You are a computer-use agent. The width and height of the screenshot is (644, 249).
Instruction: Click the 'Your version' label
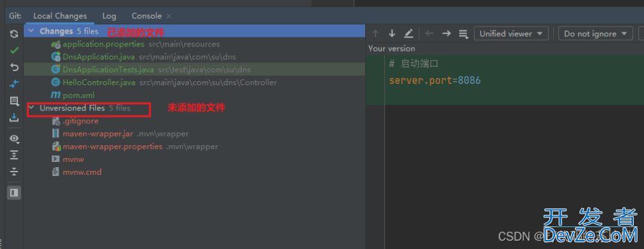(x=392, y=48)
